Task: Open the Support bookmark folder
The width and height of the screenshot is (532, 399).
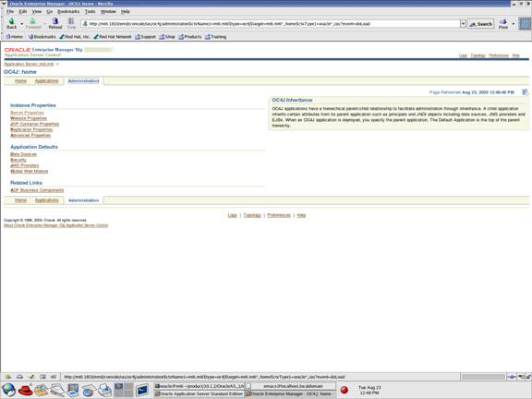Action: pos(145,37)
